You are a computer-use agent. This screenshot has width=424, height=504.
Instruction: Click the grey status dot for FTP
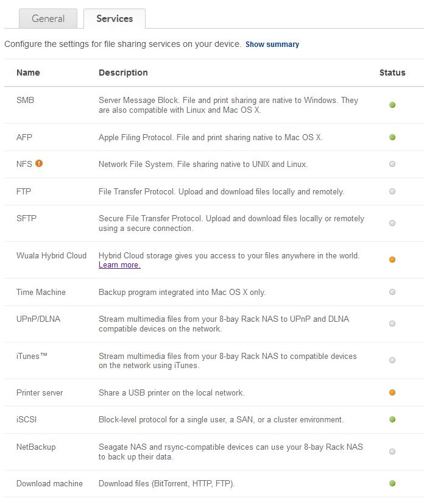tap(392, 191)
